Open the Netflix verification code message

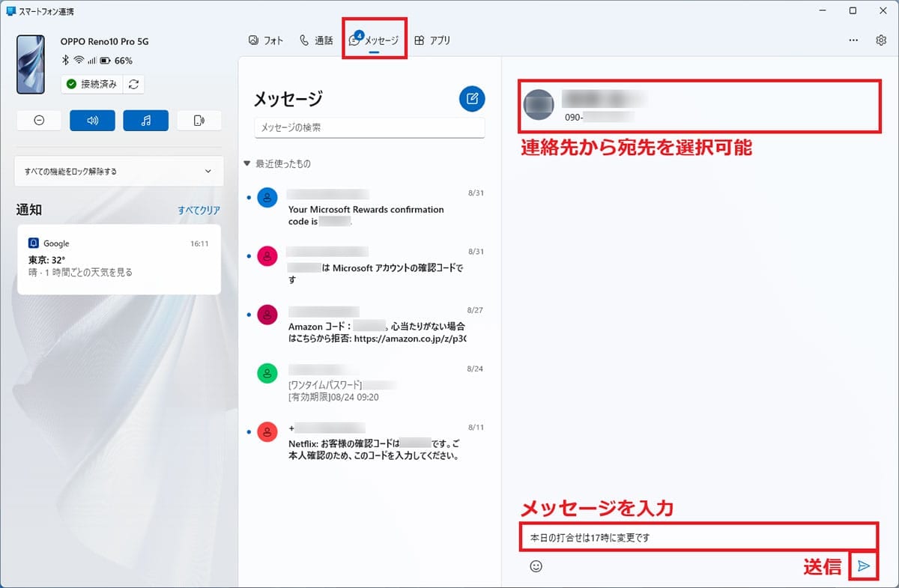(x=367, y=441)
